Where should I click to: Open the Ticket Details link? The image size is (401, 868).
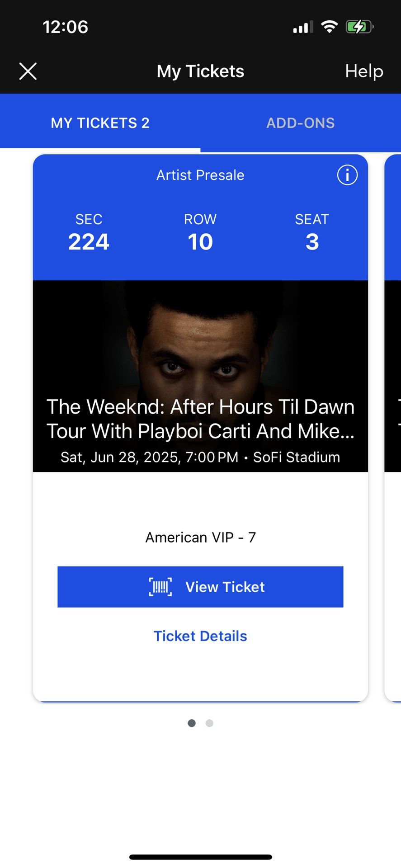coord(200,636)
